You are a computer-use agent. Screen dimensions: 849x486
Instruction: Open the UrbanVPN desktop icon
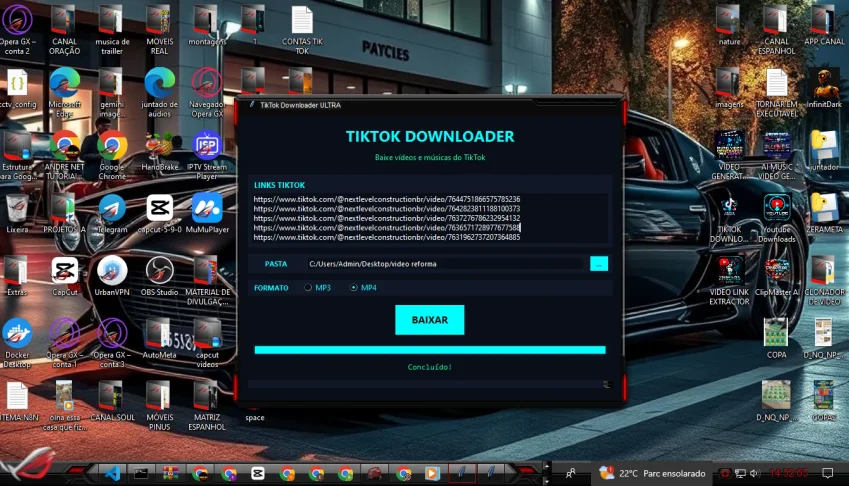coord(112,277)
